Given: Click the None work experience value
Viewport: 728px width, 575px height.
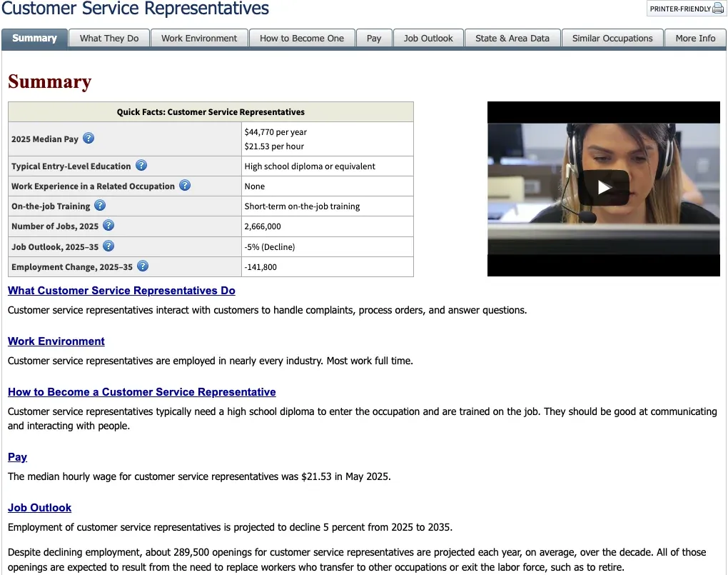Looking at the screenshot, I should coord(255,186).
